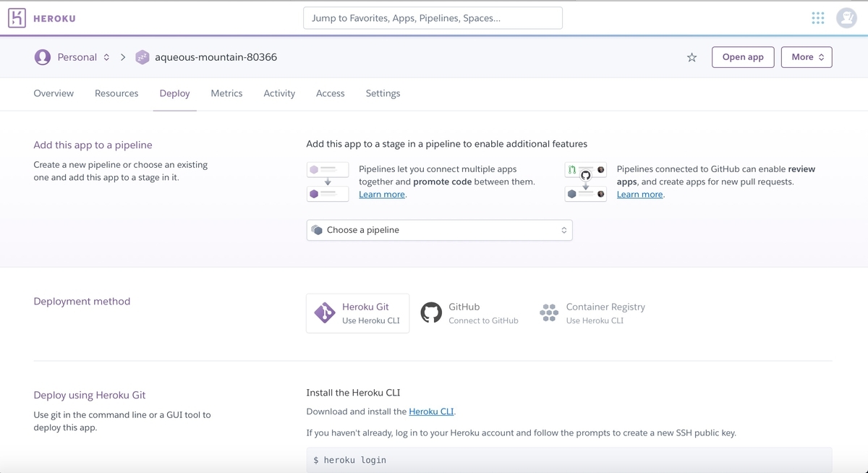This screenshot has width=868, height=473.
Task: Click the Deployment method heading
Action: pos(82,302)
